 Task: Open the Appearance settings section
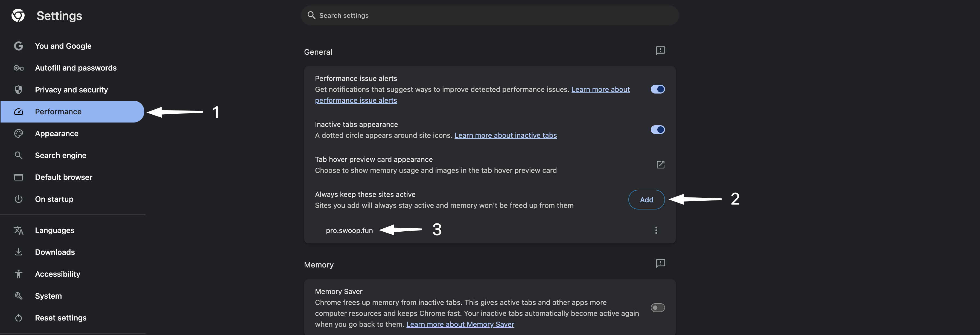(57, 134)
